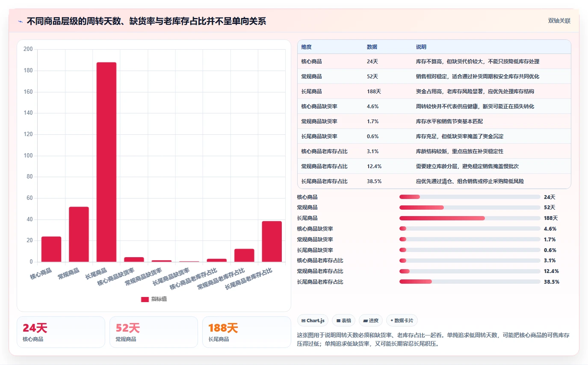Click the 进度 chip

[371, 320]
